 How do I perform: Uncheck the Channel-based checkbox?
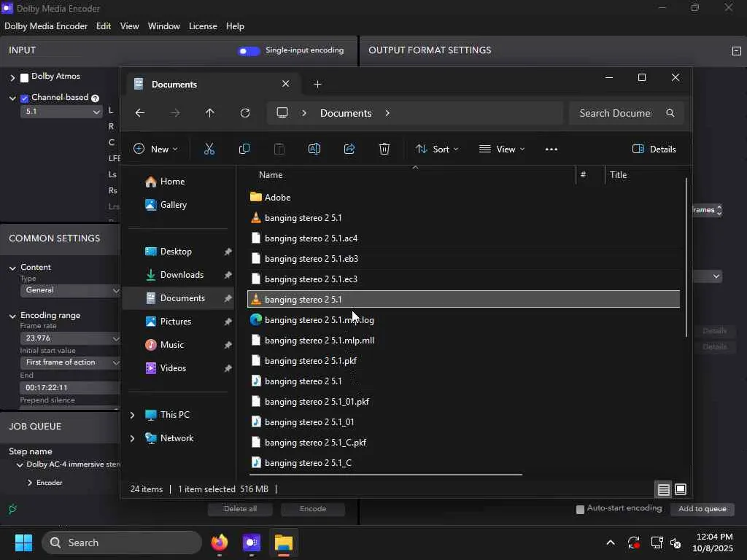[x=24, y=98]
